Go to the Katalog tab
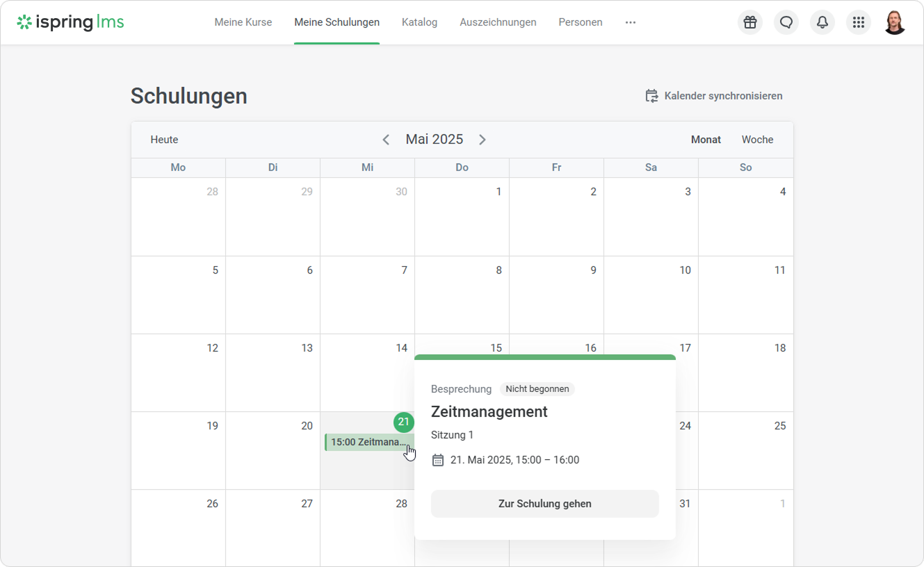 coord(419,22)
